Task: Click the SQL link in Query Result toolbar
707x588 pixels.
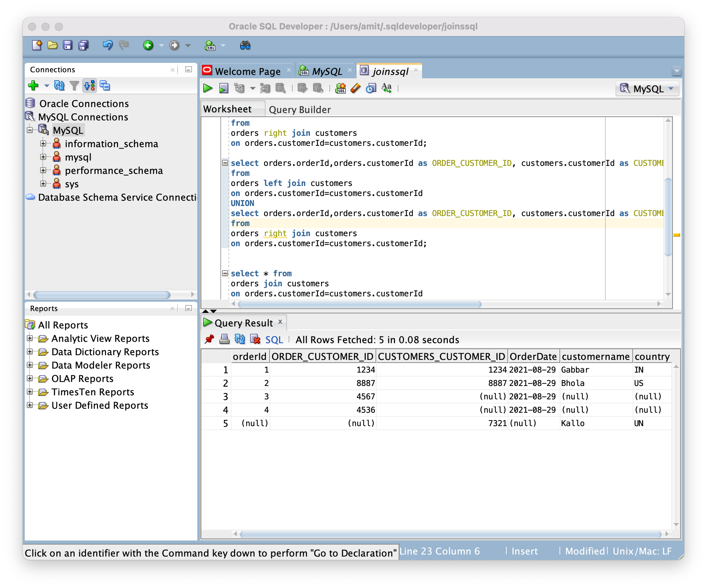Action: pos(274,340)
